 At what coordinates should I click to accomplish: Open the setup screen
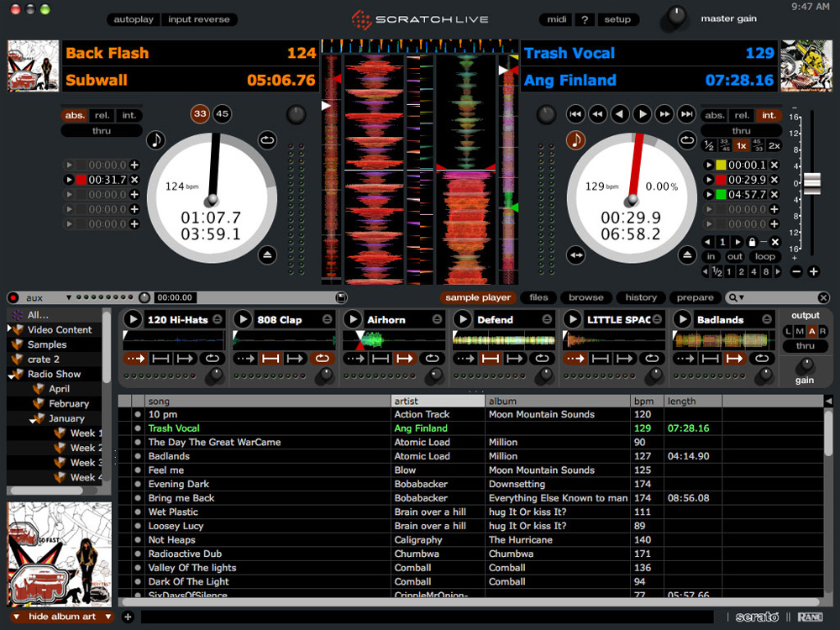pyautogui.click(x=617, y=19)
